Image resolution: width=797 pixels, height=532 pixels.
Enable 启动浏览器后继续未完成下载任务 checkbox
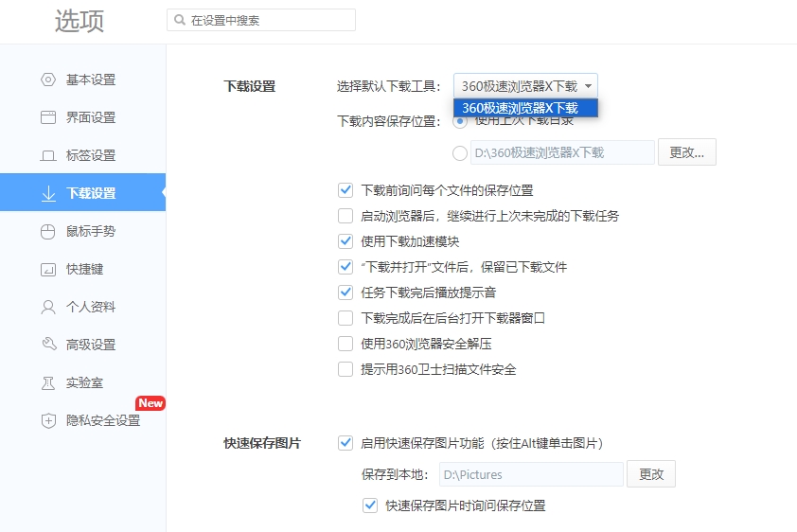pos(345,216)
